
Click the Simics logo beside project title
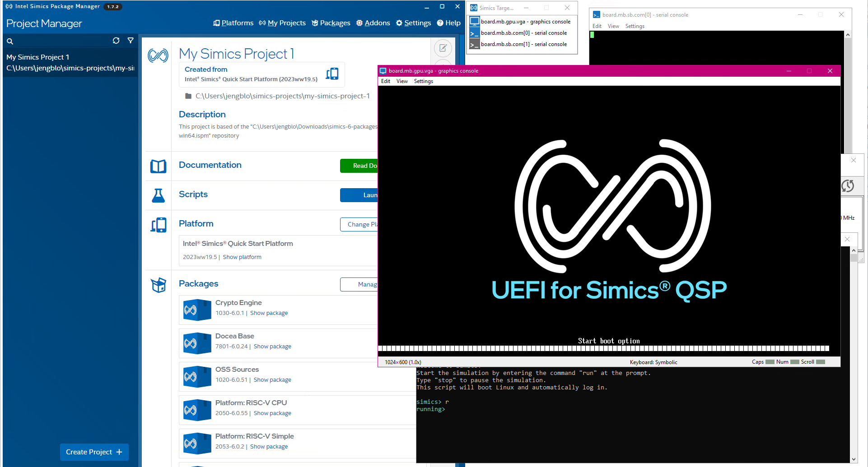pyautogui.click(x=158, y=55)
